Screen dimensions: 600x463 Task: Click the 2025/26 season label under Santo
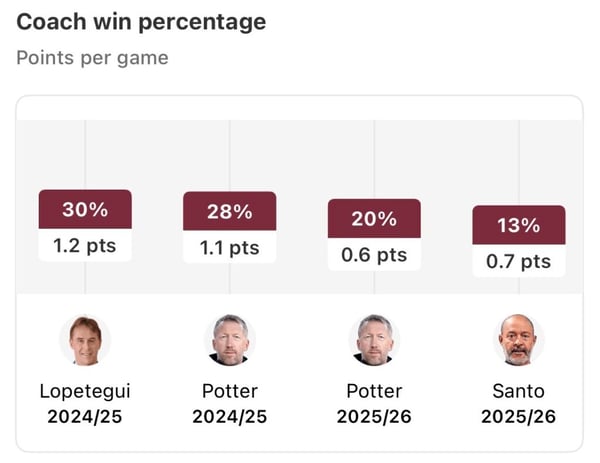click(x=518, y=416)
